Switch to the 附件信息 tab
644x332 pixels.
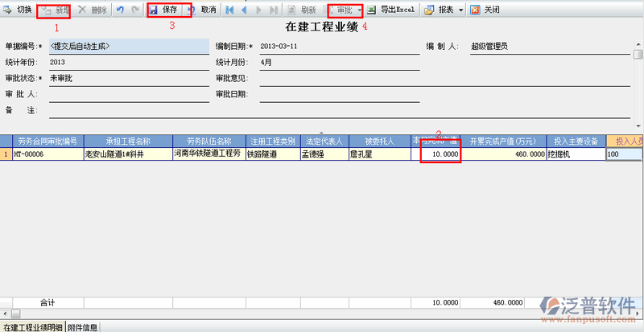(x=84, y=327)
